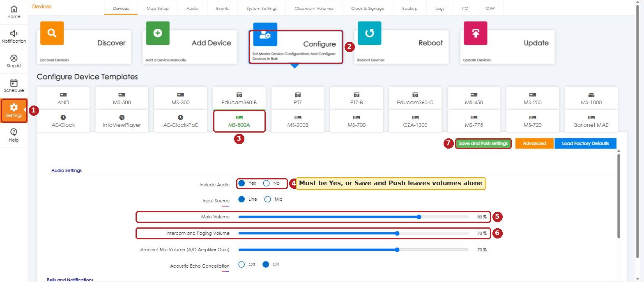Open the Events tab
This screenshot has height=282, width=644.
pos(222,8)
